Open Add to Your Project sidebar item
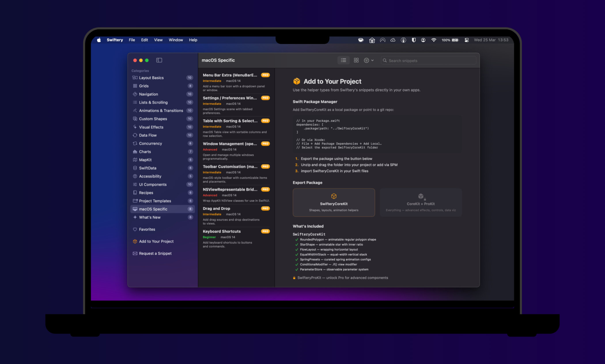This screenshot has width=605, height=364. [162, 241]
